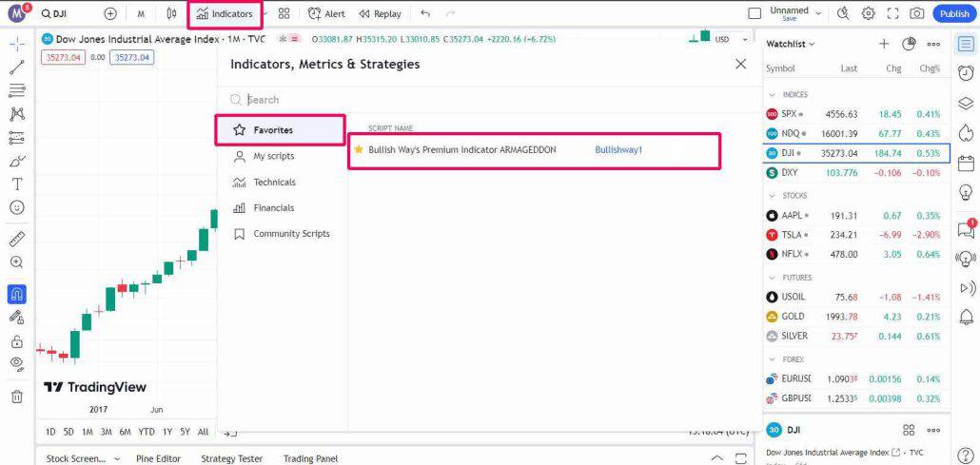Viewport: 980px width, 465px height.
Task: Toggle stay in drawing mode
Action: 17,317
